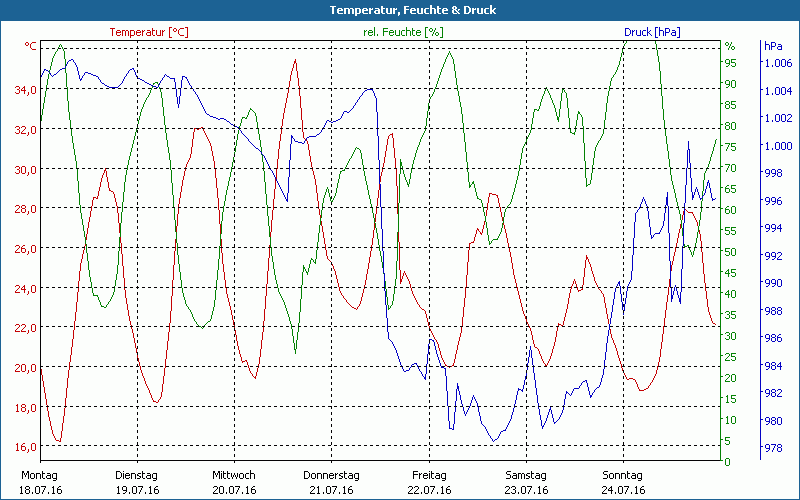Select the red Temperatur [°C] legend label

tap(148, 32)
